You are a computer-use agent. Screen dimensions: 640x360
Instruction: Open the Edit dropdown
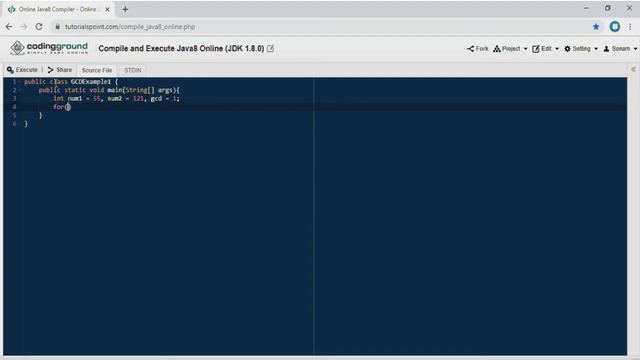pos(545,49)
